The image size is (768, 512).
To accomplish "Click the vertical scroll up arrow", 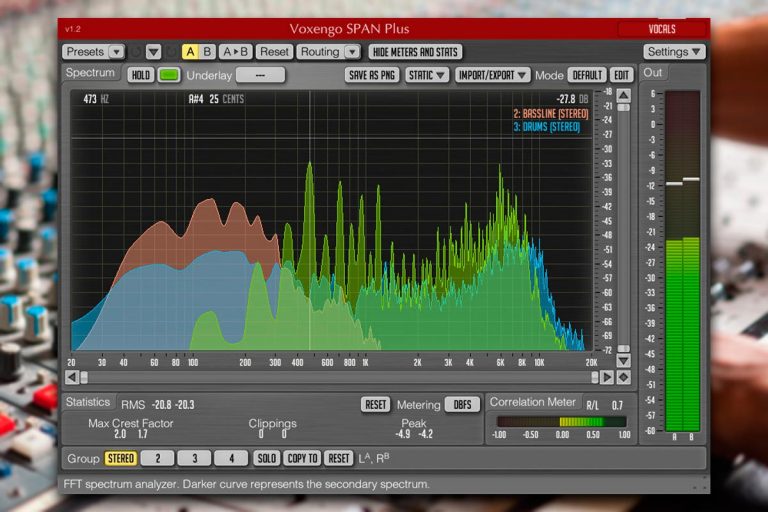I will pos(623,95).
